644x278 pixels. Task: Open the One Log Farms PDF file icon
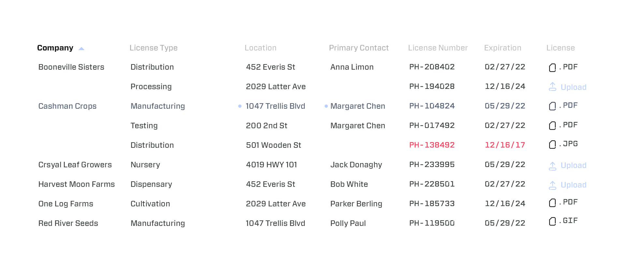tap(552, 203)
